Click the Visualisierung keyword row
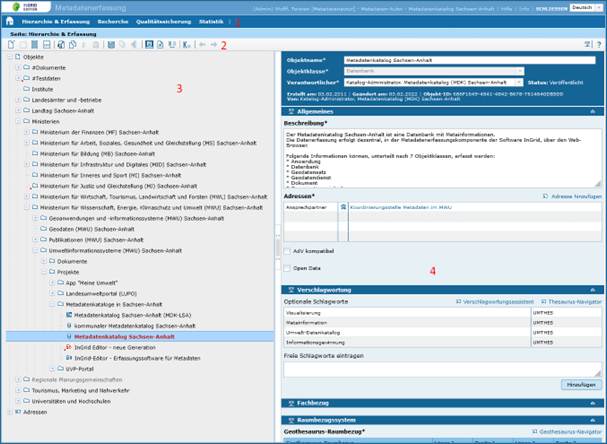607x444 pixels. 442,313
